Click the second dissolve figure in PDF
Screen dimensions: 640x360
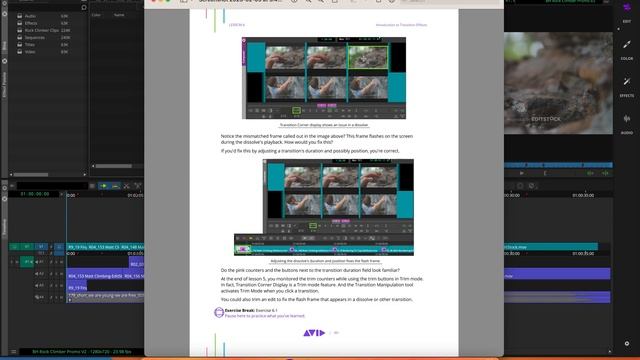point(324,207)
